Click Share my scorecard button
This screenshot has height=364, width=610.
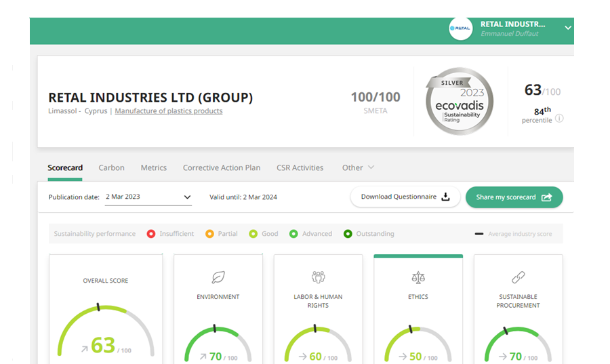pyautogui.click(x=514, y=197)
